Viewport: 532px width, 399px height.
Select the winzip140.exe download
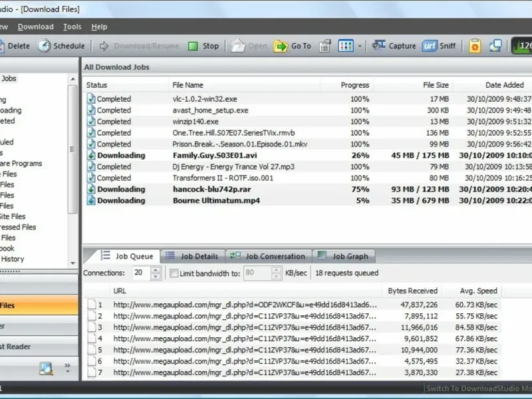(307, 122)
